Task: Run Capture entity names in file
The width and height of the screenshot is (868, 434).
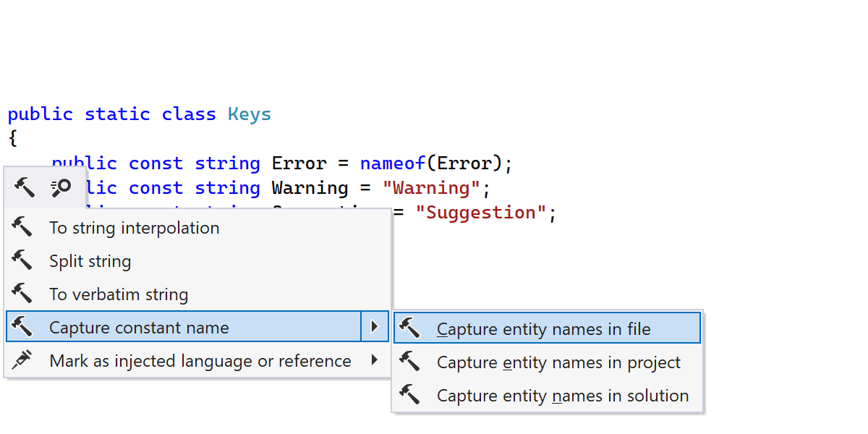Action: tap(544, 329)
